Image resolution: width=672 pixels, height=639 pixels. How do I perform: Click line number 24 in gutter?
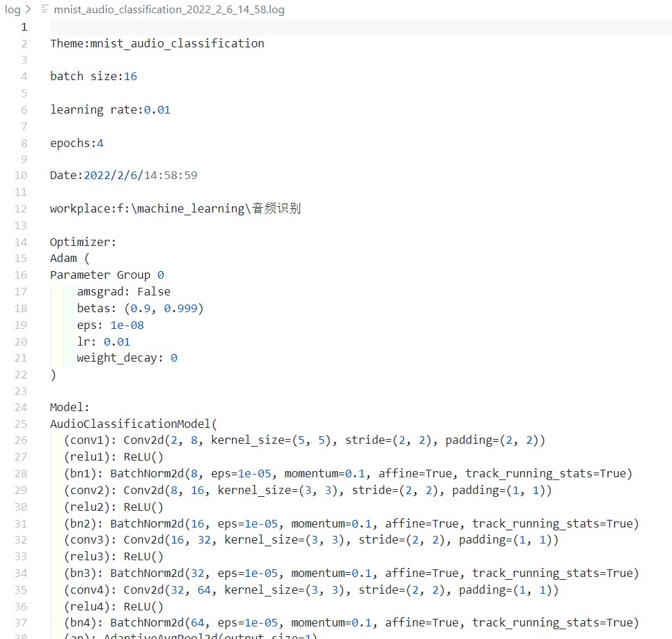click(21, 408)
